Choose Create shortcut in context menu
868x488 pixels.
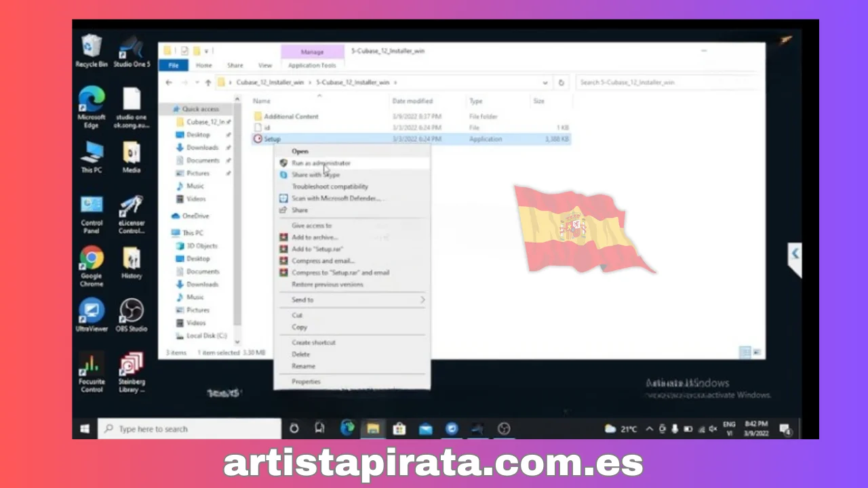click(x=352, y=342)
